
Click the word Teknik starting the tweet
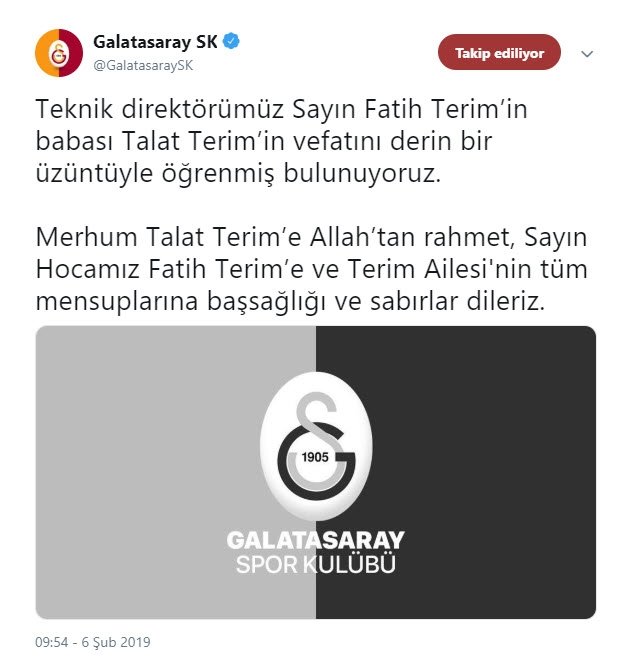click(x=74, y=109)
